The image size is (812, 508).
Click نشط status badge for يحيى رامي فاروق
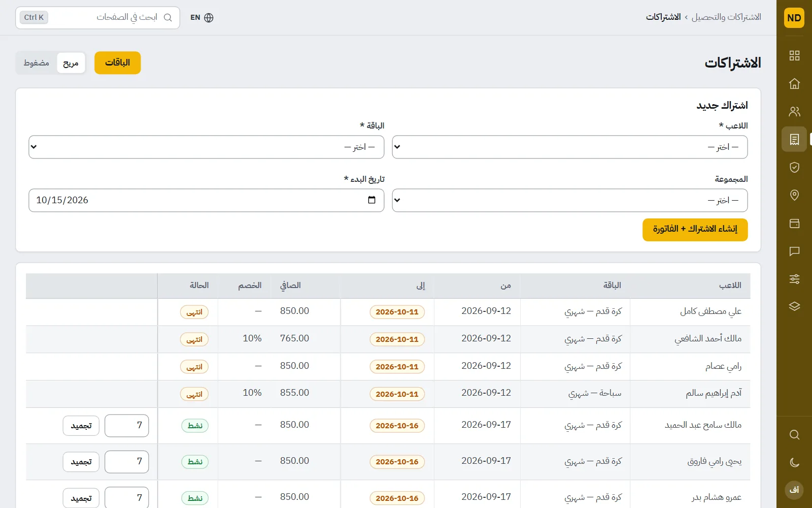195,462
